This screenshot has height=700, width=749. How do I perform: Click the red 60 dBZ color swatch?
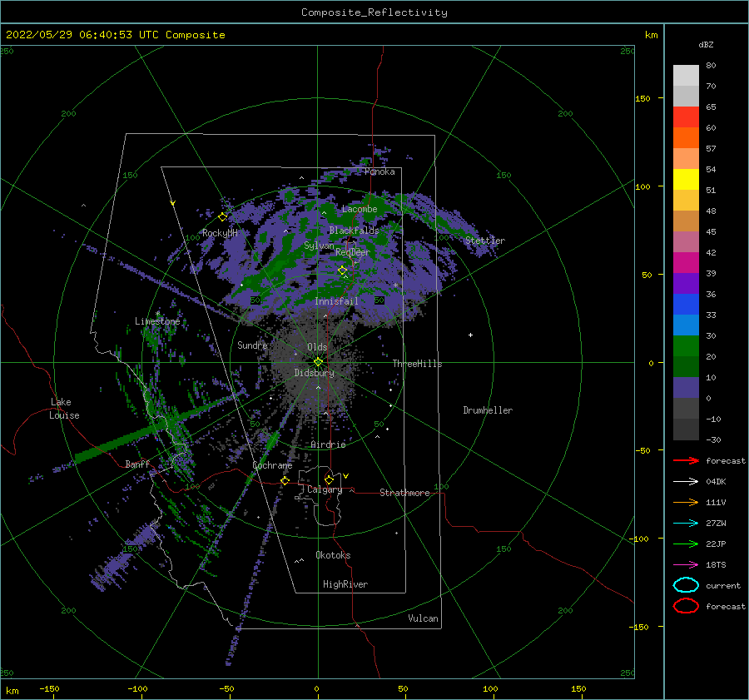click(x=686, y=117)
